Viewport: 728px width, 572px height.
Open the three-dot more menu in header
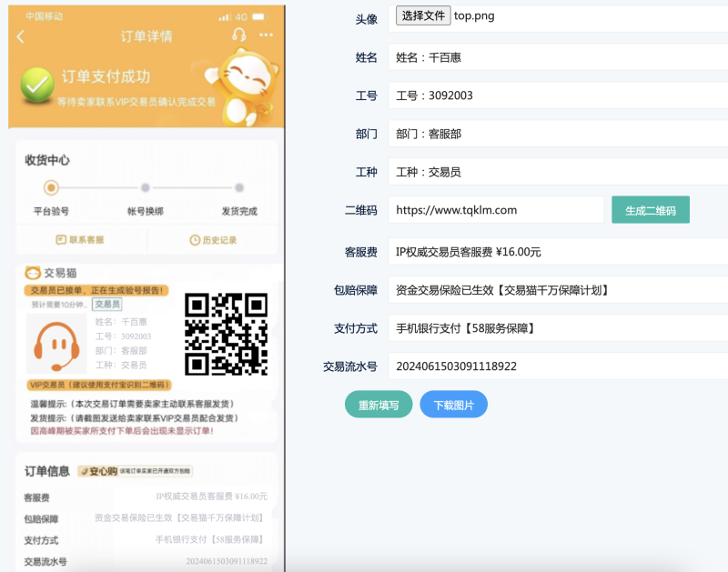tap(266, 35)
